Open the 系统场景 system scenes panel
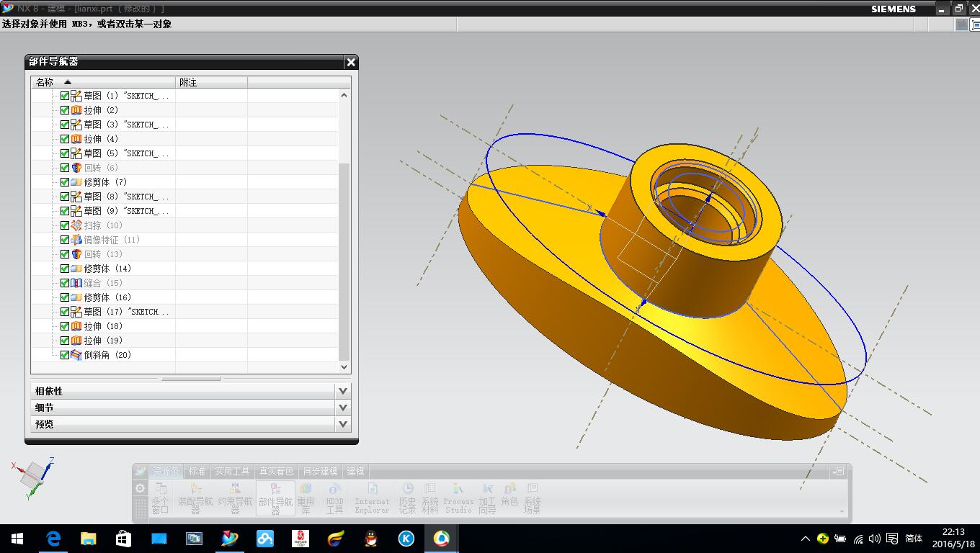 (x=532, y=498)
